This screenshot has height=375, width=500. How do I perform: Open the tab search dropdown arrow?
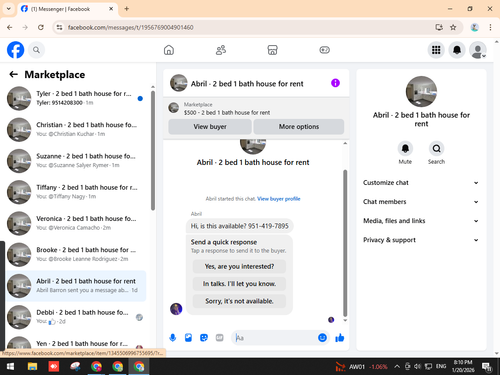tap(8, 9)
